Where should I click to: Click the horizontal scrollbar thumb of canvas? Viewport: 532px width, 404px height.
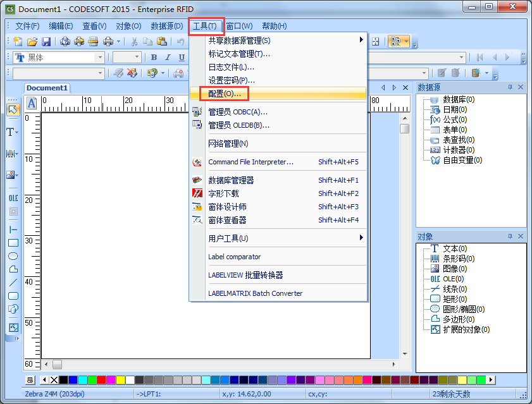click(x=58, y=364)
